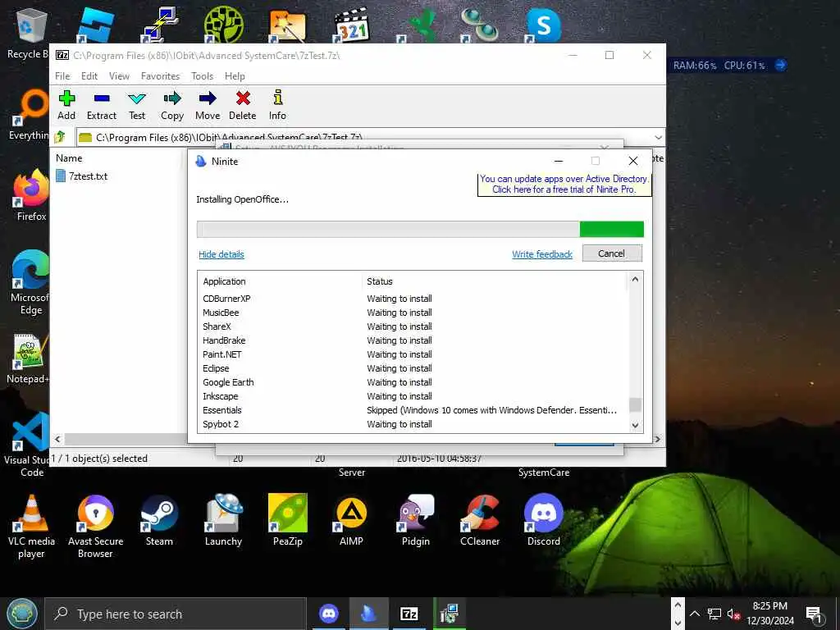Click the Ninite installation progress bar
The height and width of the screenshot is (630, 840).
coord(420,230)
